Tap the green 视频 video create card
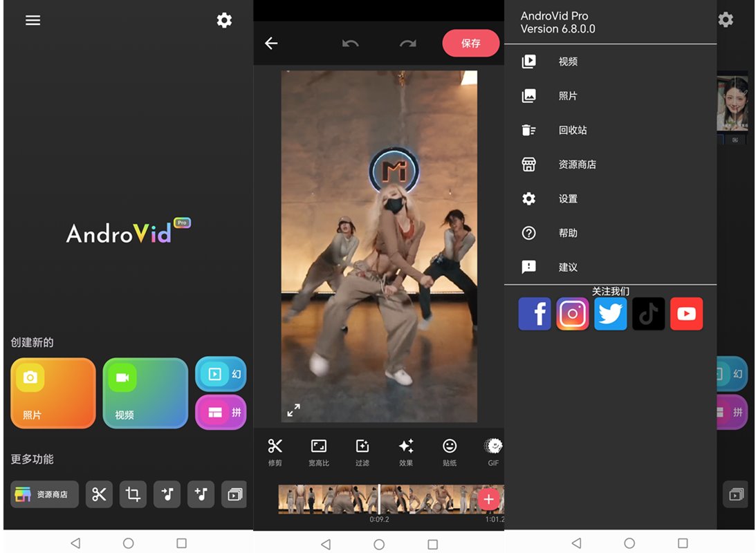 coord(145,393)
